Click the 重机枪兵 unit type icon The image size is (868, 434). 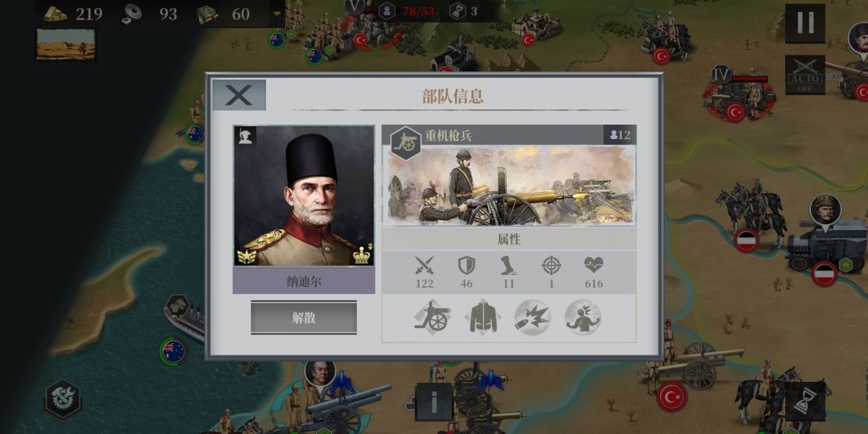[406, 143]
